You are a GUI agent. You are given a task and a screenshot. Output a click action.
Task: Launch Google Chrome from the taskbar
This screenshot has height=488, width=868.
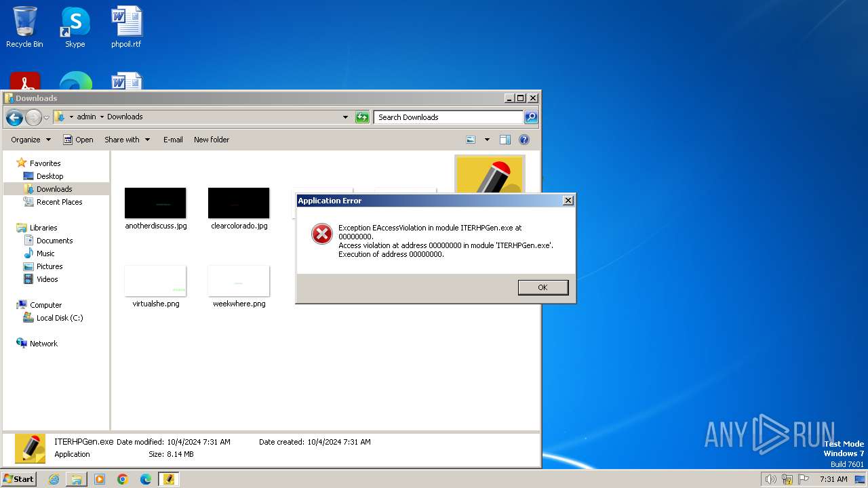(123, 479)
